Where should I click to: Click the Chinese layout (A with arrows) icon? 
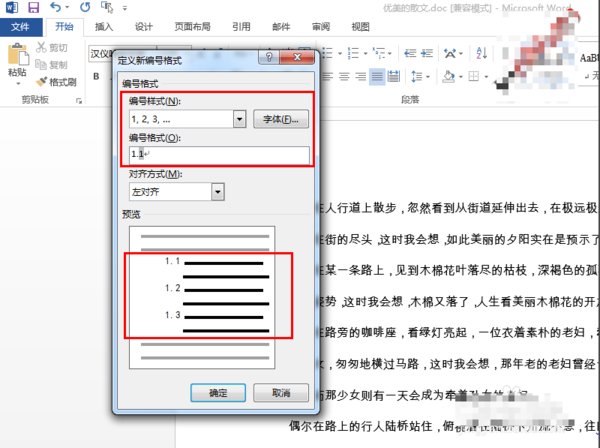[450, 53]
